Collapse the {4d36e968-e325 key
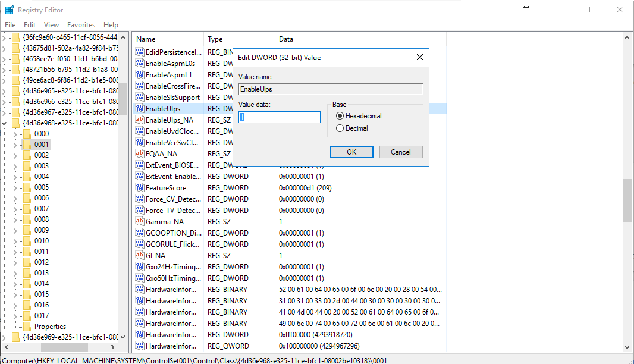The width and height of the screenshot is (634, 364). click(4, 123)
